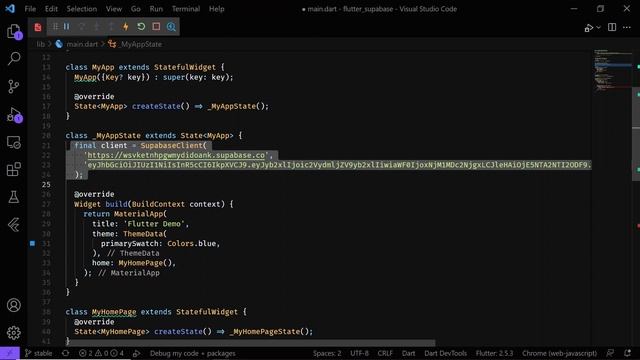Open the Selection menu
Viewport: 640px width, 360px height.
click(x=82, y=9)
